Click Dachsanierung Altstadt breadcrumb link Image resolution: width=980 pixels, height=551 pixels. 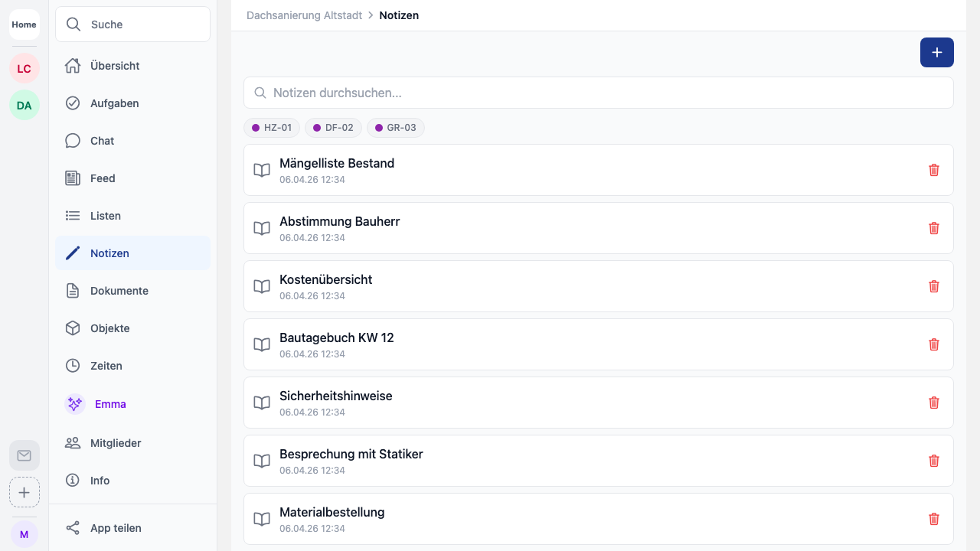click(x=304, y=15)
